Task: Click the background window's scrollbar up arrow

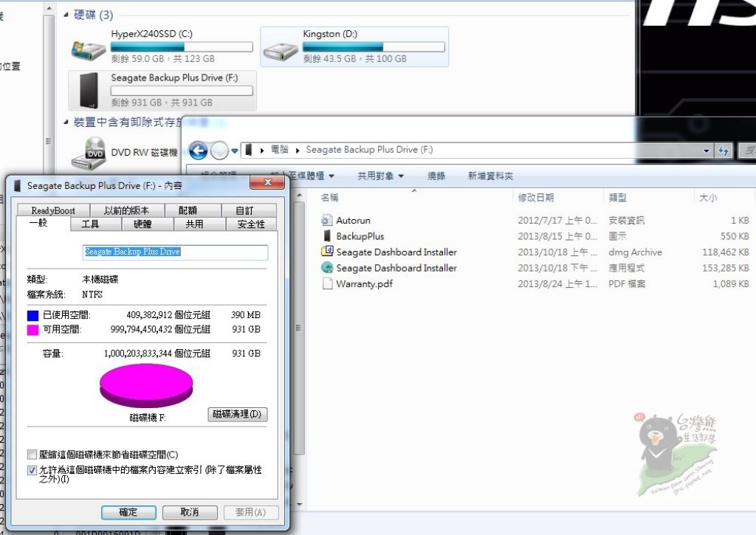Action: click(x=49, y=9)
